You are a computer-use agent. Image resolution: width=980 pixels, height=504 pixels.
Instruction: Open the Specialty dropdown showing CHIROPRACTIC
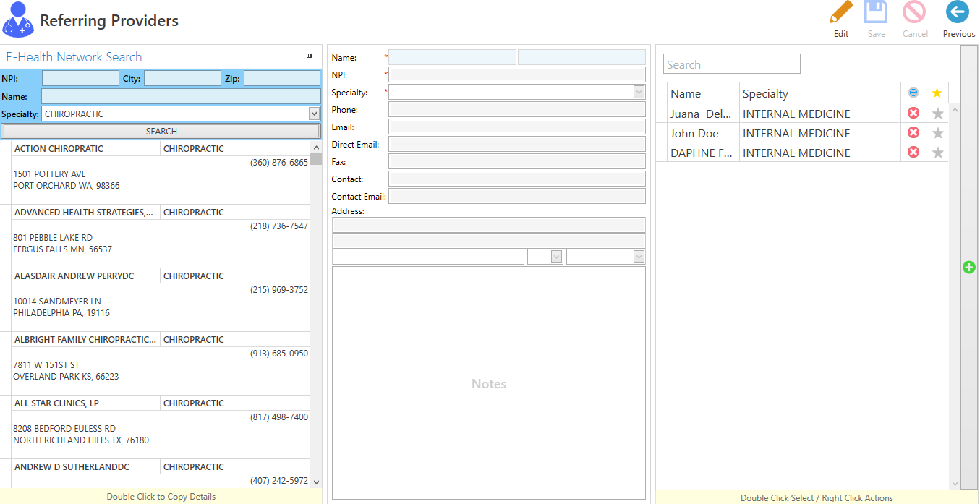pyautogui.click(x=313, y=113)
